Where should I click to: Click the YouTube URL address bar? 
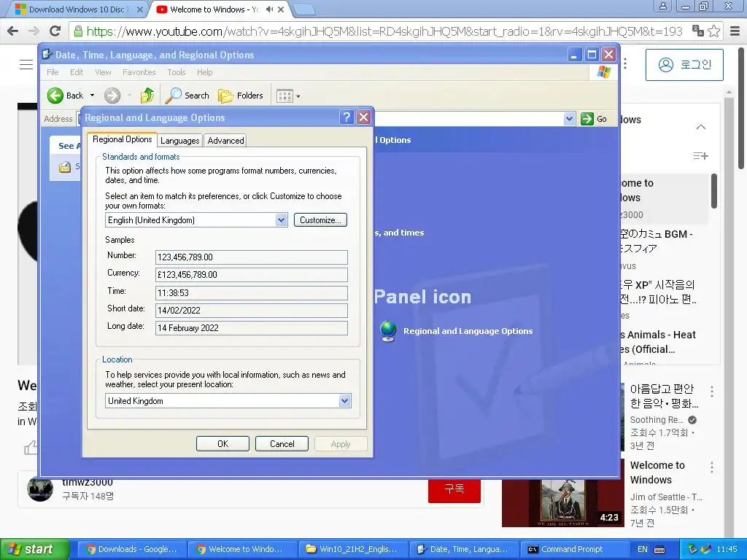[x=384, y=31]
